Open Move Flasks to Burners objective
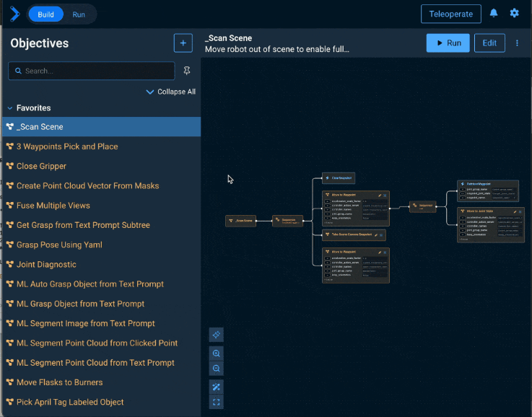 tap(59, 382)
